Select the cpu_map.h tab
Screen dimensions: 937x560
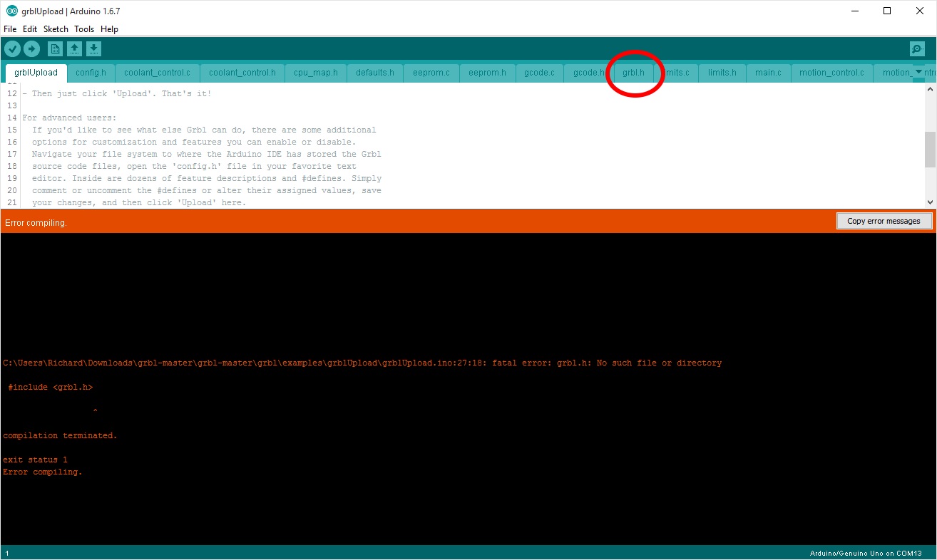315,73
